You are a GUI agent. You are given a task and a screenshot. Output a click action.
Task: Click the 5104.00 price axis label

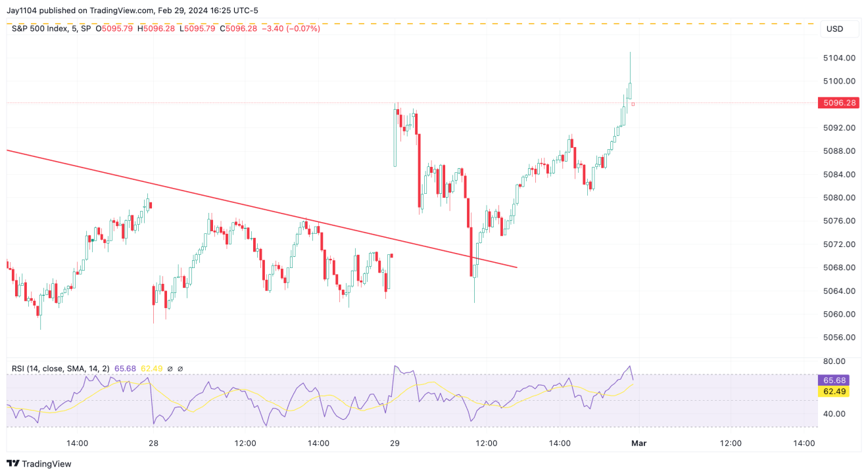point(839,58)
